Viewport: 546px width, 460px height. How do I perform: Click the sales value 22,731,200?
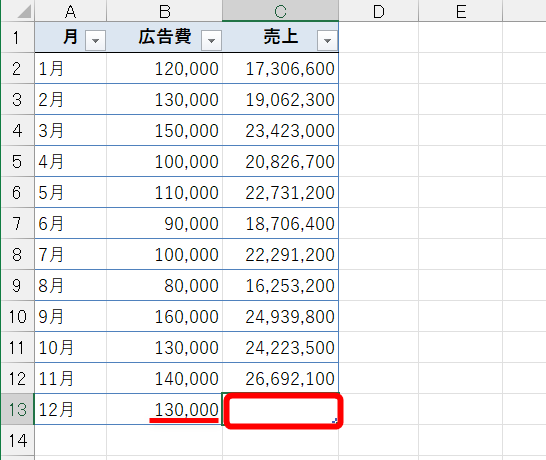tap(281, 192)
